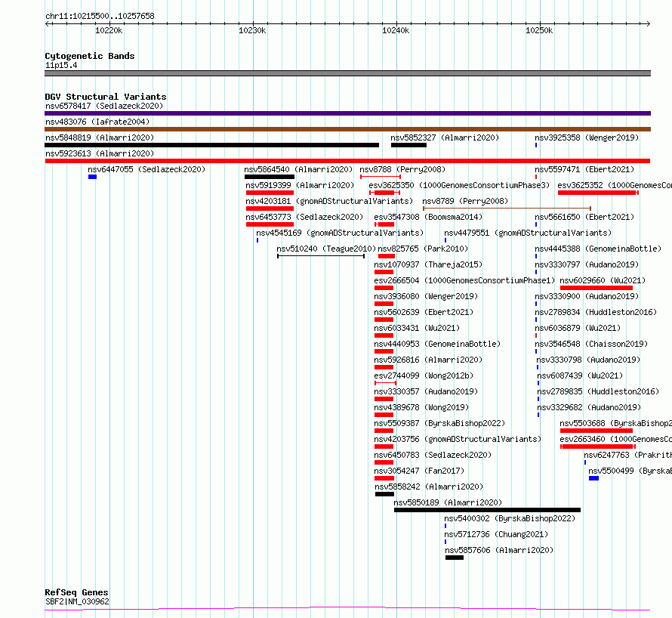This screenshot has width=672, height=618.
Task: Click nsv4203756 (gnomADStructuralVariants) label
Action: [x=458, y=439]
